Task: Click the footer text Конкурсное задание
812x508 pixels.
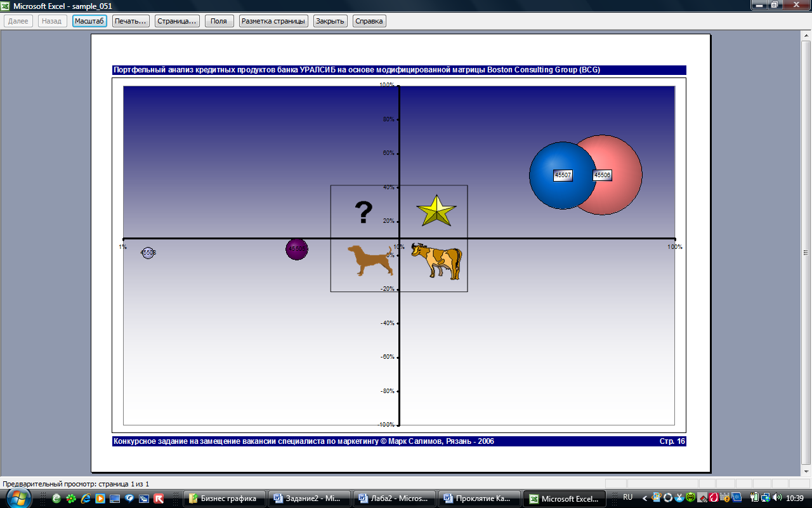Action: point(304,441)
